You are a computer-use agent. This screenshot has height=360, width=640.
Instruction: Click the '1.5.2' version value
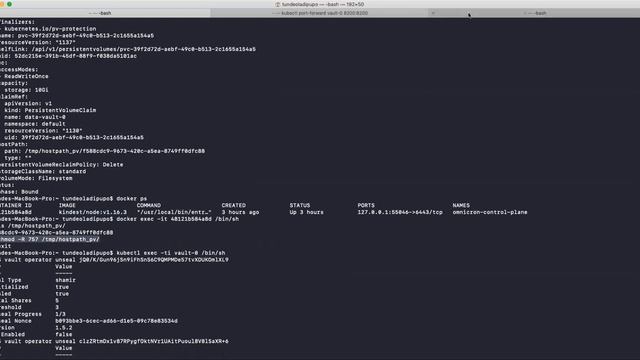click(64, 328)
